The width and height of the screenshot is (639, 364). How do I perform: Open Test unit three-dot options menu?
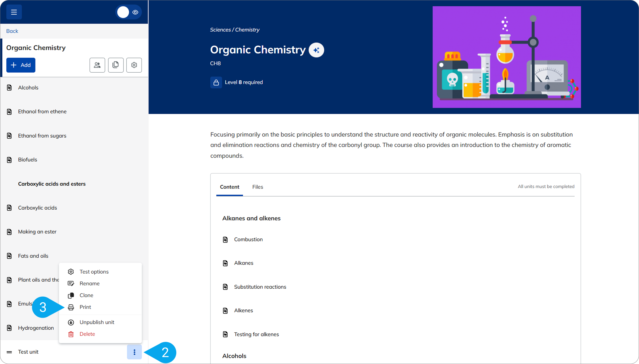tap(134, 352)
